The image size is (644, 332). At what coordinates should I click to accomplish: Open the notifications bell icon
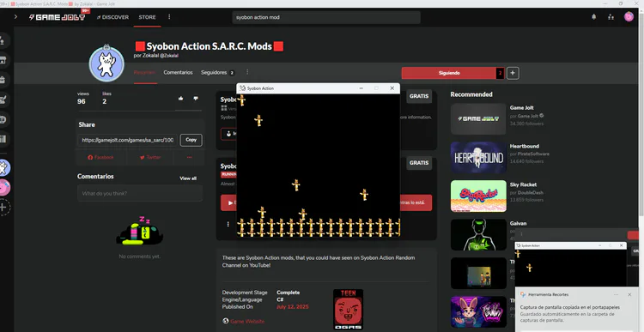[x=593, y=17]
